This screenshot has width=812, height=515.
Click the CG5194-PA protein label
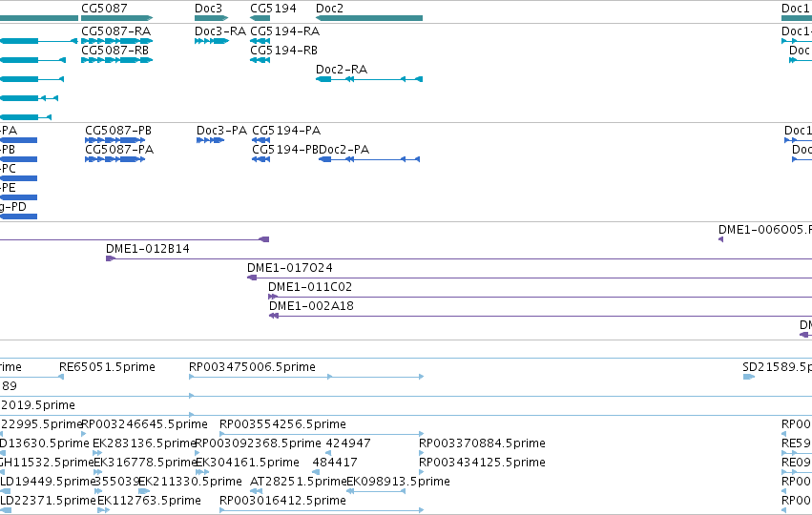(x=286, y=131)
